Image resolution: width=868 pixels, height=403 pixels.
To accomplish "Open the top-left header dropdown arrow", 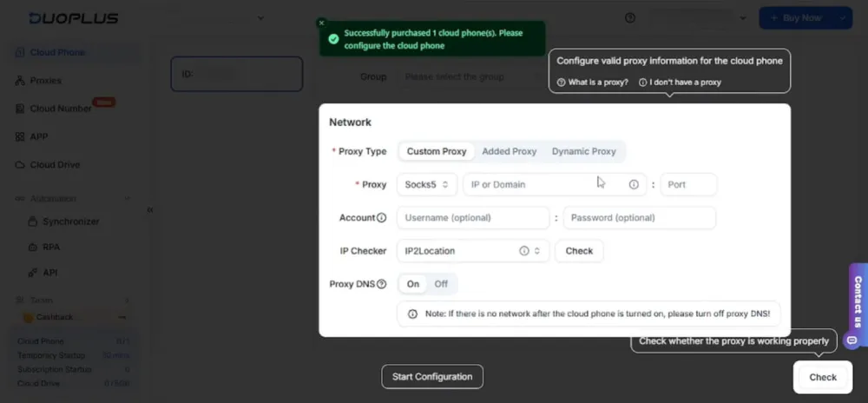I will 260,18.
